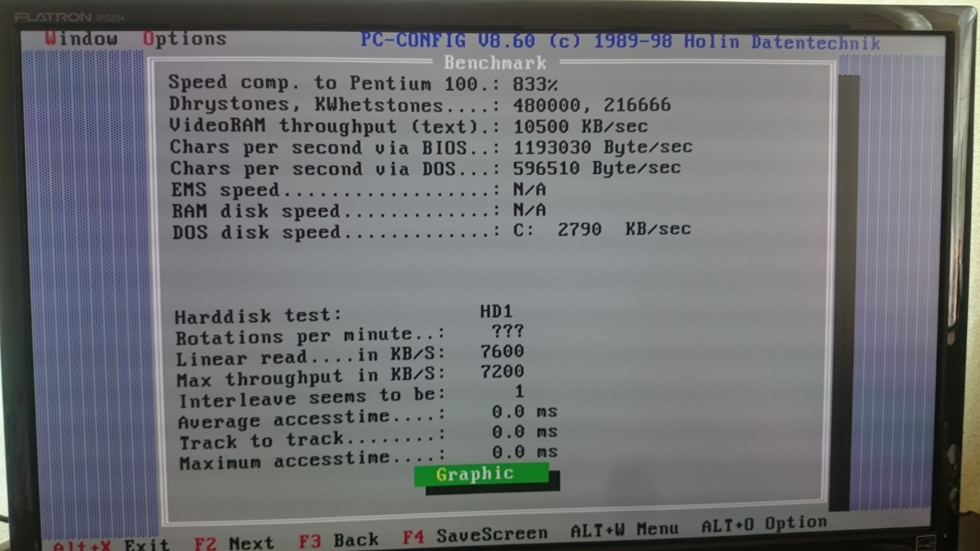Select the Speed comp. to Pentium 100 value 833%
This screenshot has width=980, height=551.
click(x=535, y=84)
